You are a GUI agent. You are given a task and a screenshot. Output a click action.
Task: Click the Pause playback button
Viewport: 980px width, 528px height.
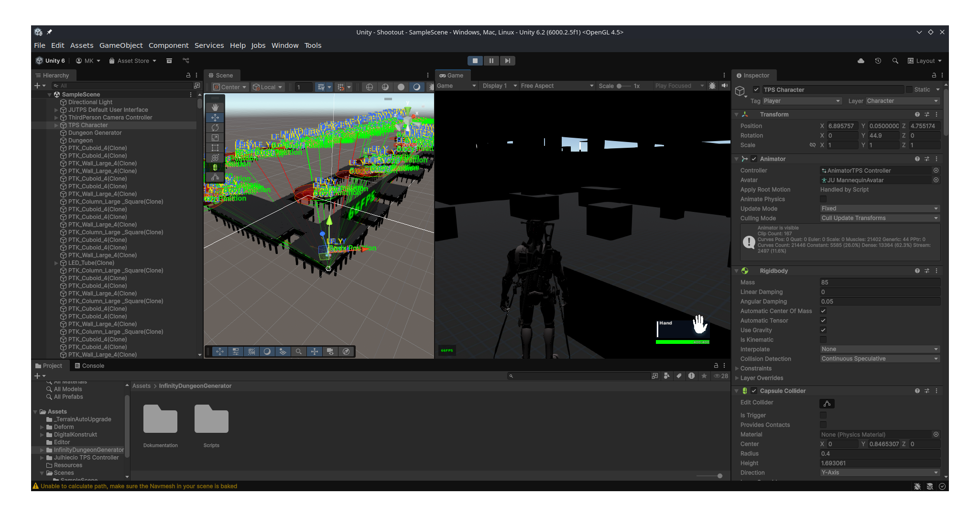click(x=491, y=61)
